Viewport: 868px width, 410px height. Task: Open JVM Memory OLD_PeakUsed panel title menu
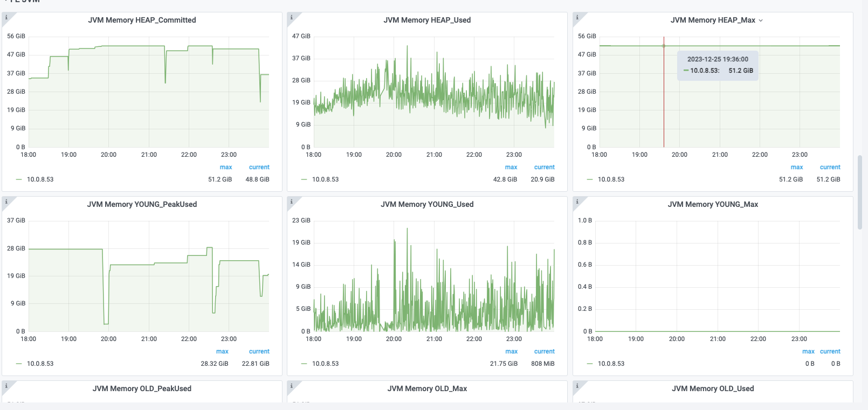pyautogui.click(x=142, y=388)
